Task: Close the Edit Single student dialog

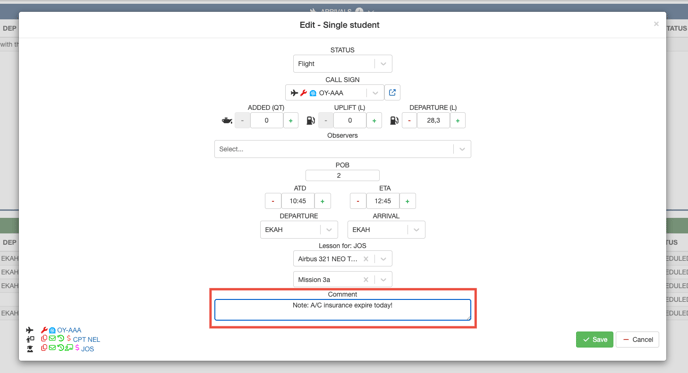Action: point(656,24)
